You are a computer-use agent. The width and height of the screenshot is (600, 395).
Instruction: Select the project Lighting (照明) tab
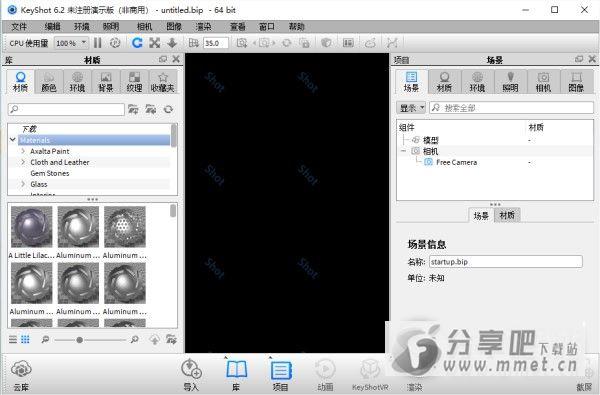point(510,82)
